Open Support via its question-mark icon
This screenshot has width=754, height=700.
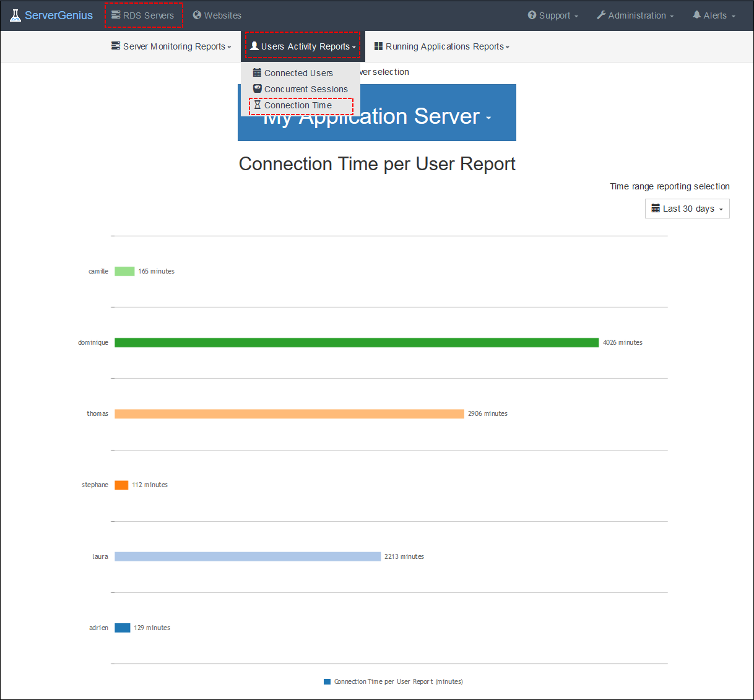point(533,15)
